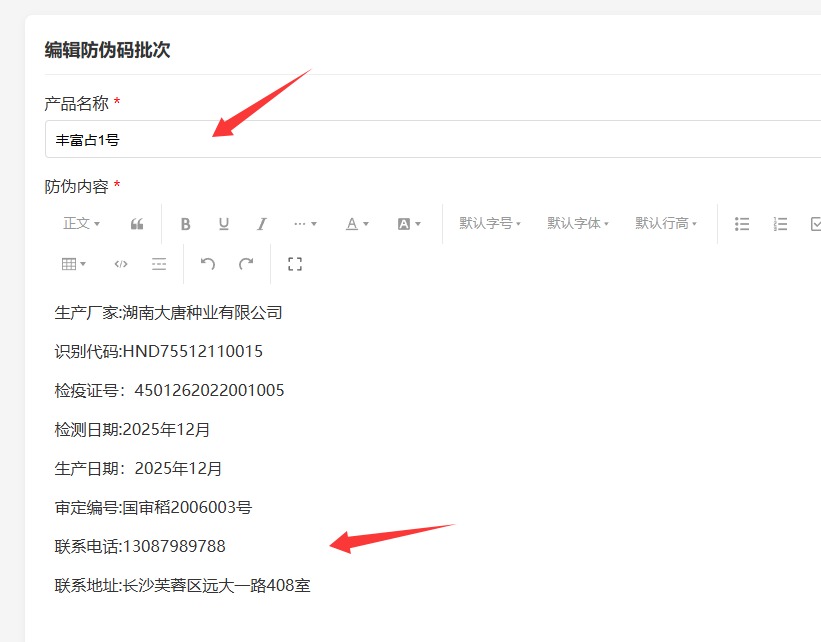Image resolution: width=821 pixels, height=642 pixels.
Task: Toggle italic formatting
Action: [x=262, y=224]
